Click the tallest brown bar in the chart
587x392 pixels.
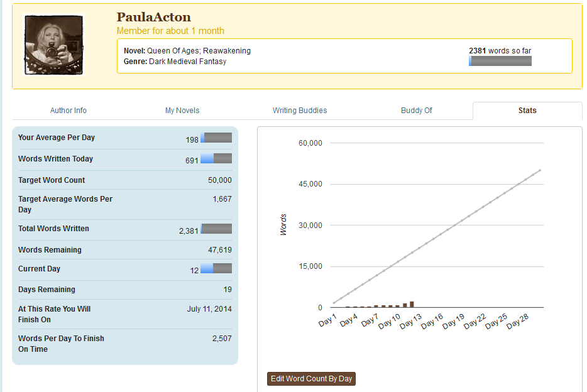coord(412,304)
